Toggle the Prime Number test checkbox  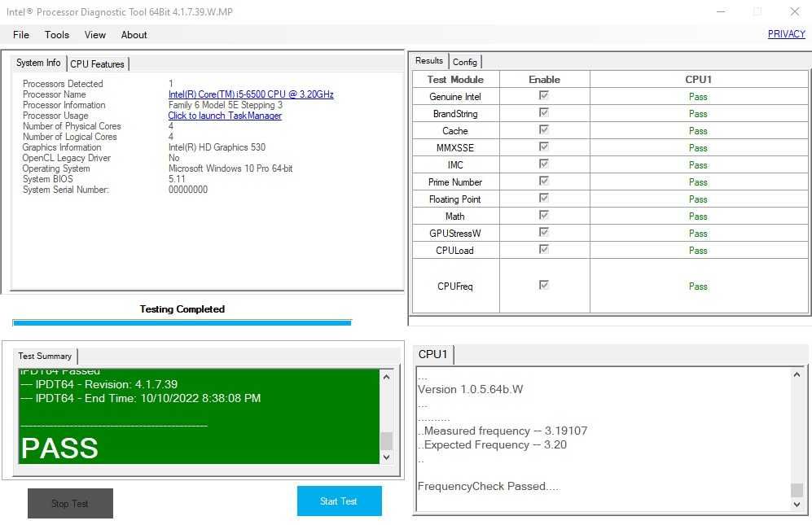tap(544, 181)
